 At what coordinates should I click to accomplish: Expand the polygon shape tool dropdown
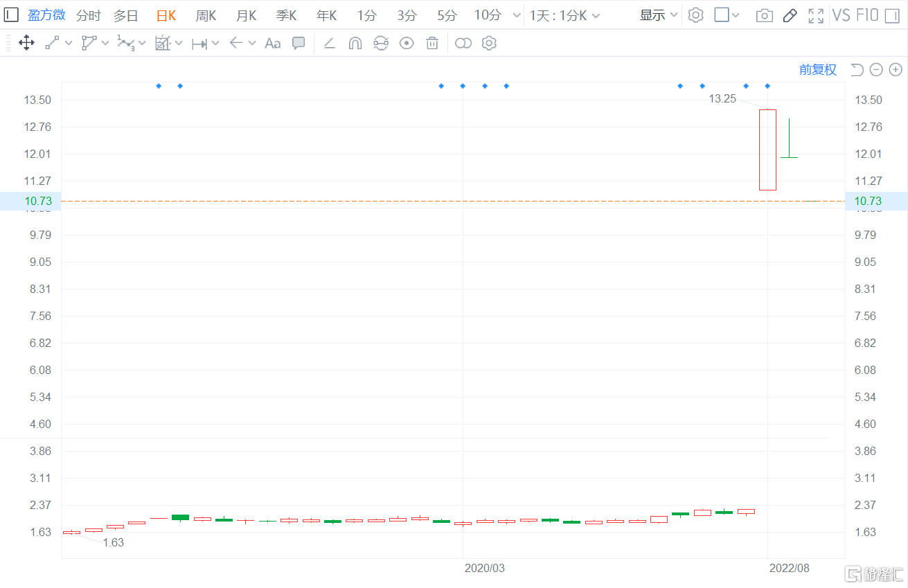pyautogui.click(x=105, y=44)
